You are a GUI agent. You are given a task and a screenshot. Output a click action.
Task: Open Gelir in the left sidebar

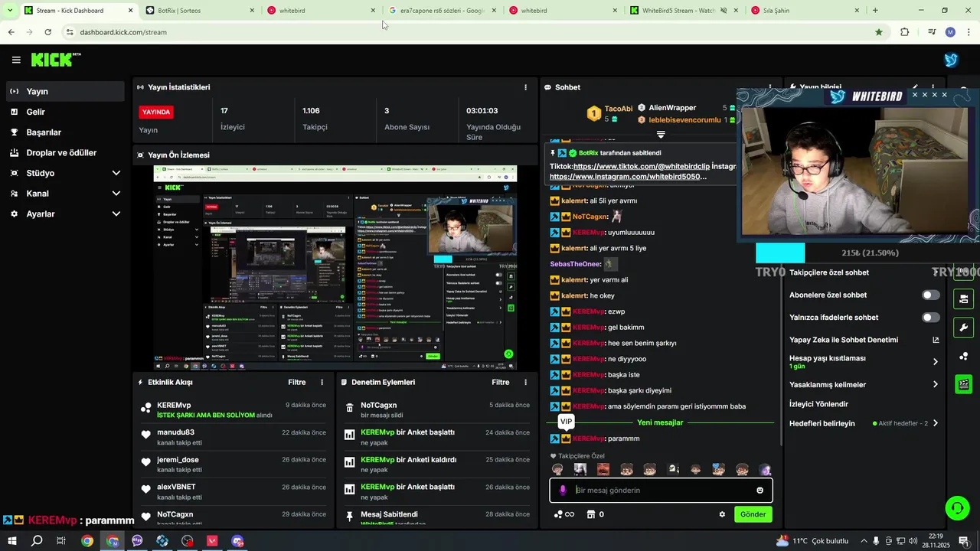(x=64, y=112)
